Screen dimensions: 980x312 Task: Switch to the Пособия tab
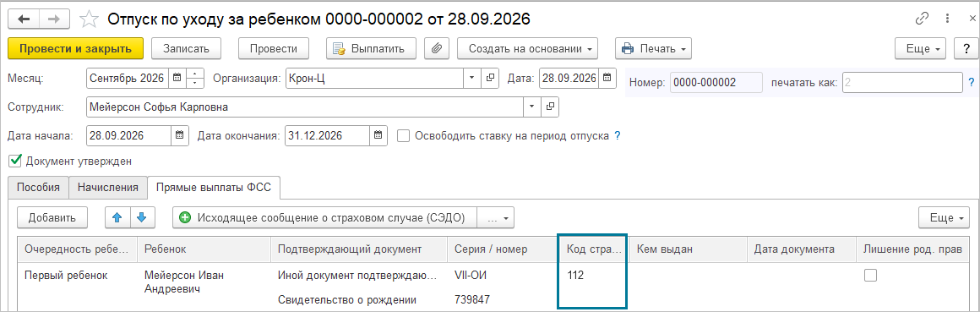coord(38,187)
